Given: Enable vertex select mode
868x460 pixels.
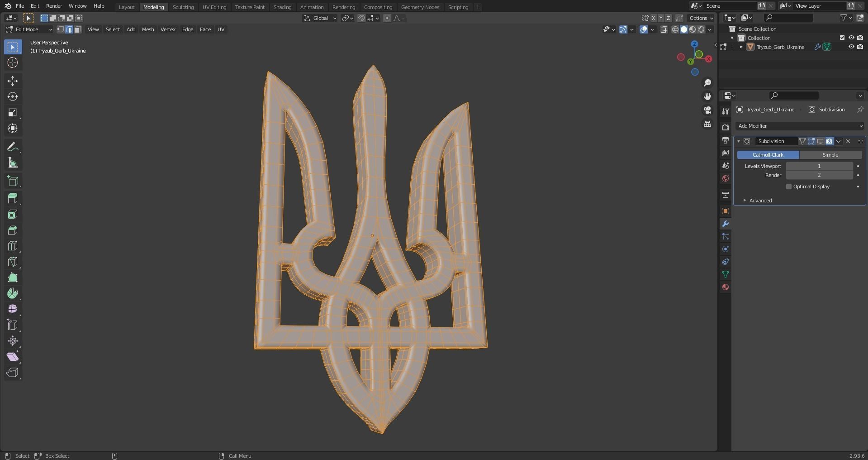Looking at the screenshot, I should [x=60, y=29].
